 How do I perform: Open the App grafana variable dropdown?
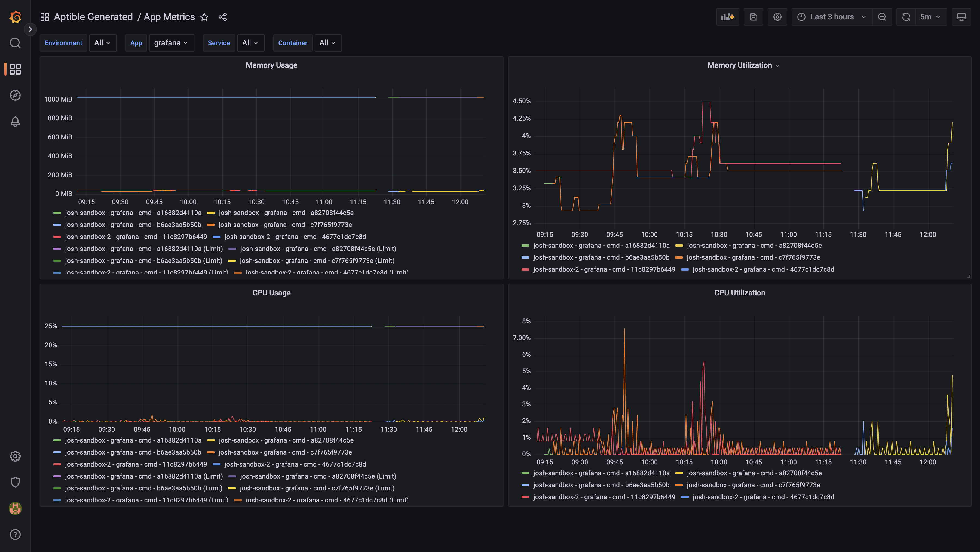(x=171, y=43)
